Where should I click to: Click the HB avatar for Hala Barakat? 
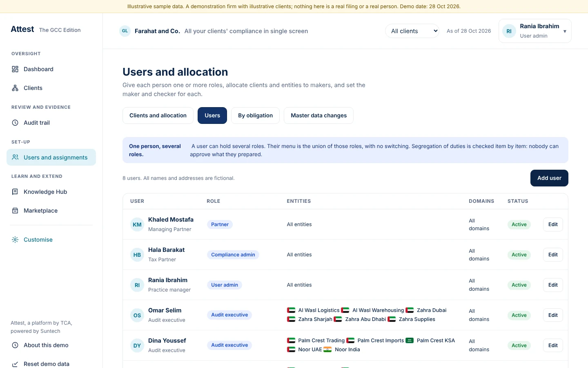point(137,255)
